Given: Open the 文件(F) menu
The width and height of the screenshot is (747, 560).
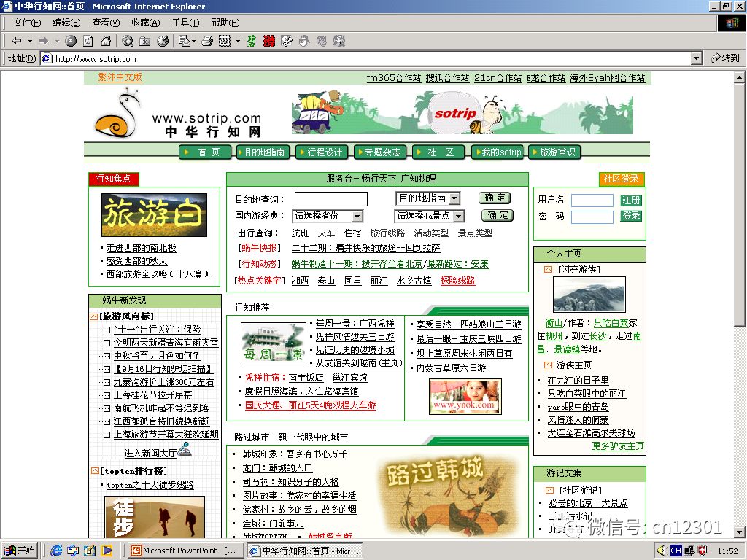Looking at the screenshot, I should (x=27, y=23).
